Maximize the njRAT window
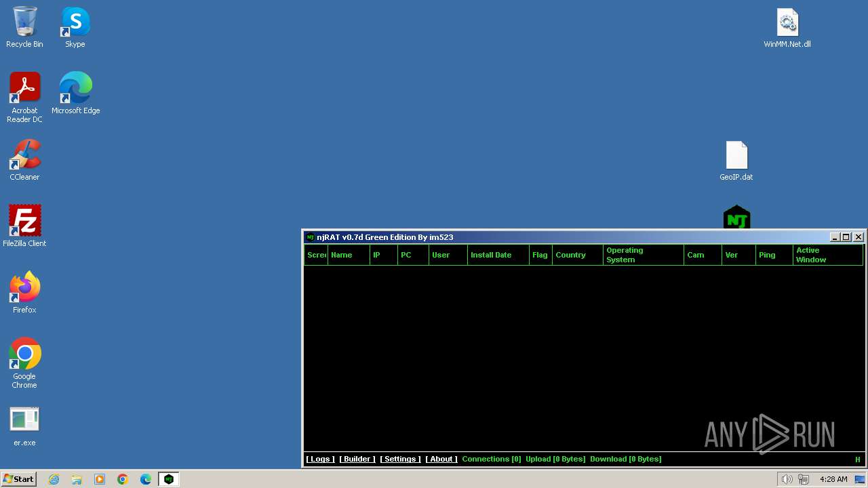 click(846, 237)
